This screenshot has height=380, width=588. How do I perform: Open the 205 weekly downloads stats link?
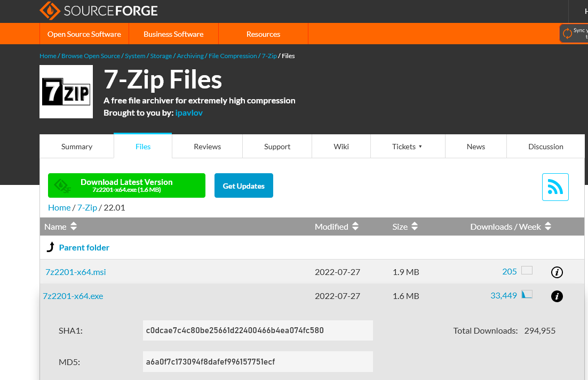click(509, 271)
